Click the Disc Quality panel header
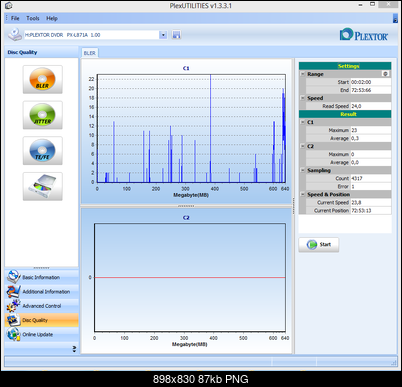The height and width of the screenshot is (387, 402). tap(42, 52)
